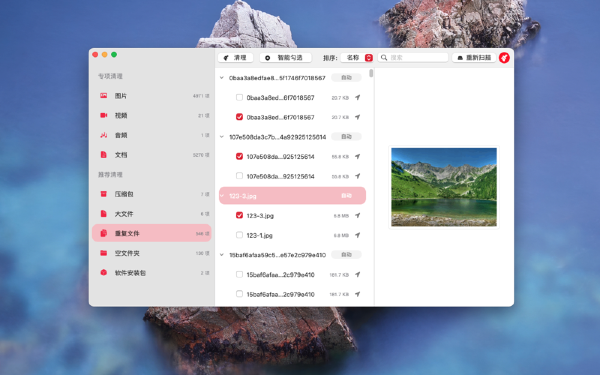Screen dimensions: 600x375
Task: Select the 123-1.jpg file name
Action: [259, 235]
